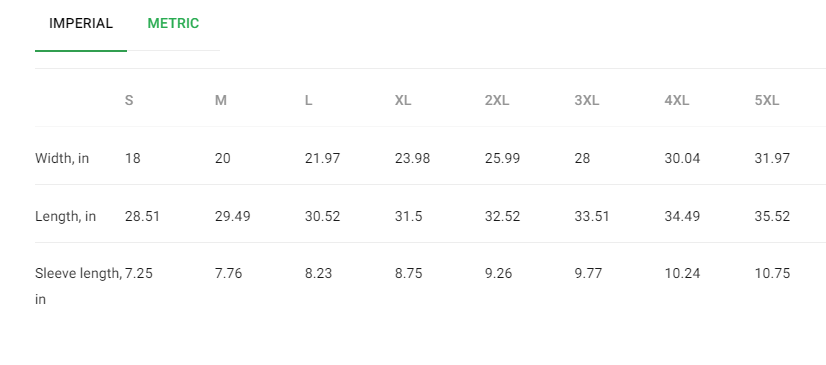The image size is (826, 365).
Task: Select the 2XL column header
Action: 497,101
